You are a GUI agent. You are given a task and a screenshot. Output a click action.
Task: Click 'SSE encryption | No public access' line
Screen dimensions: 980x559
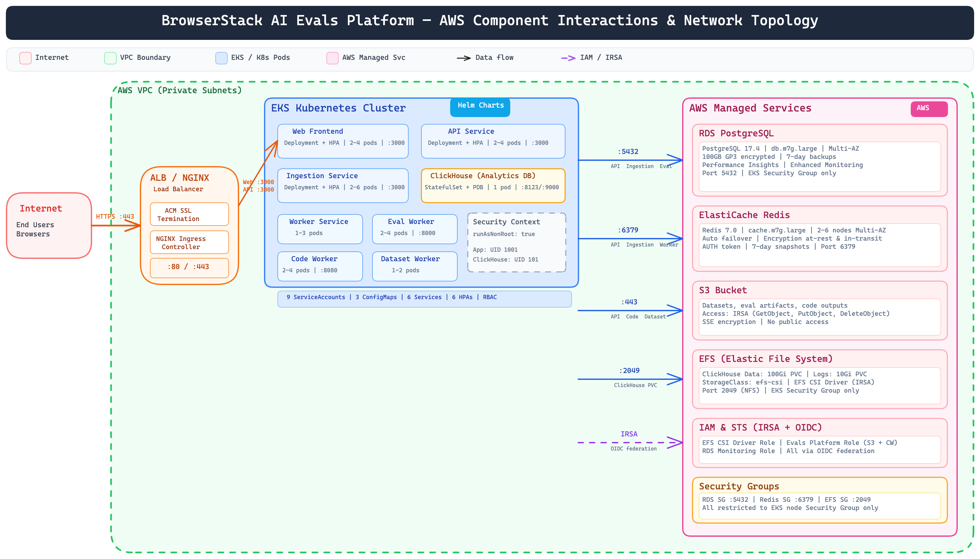765,322
